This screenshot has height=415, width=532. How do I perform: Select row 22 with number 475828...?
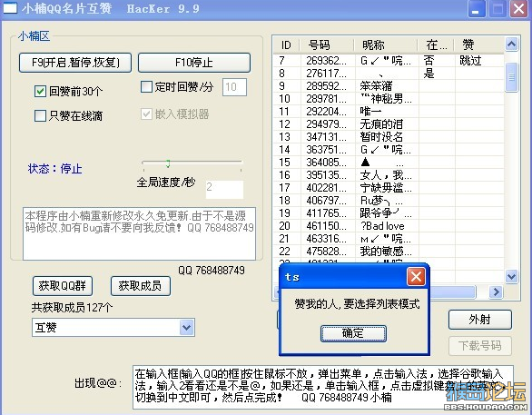[x=389, y=252]
